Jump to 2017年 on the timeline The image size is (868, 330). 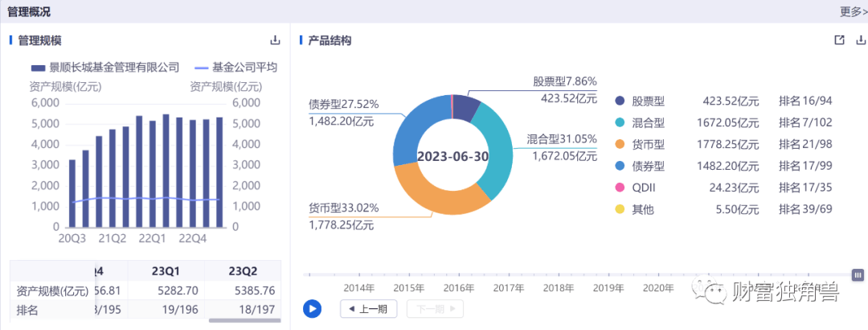(x=509, y=287)
